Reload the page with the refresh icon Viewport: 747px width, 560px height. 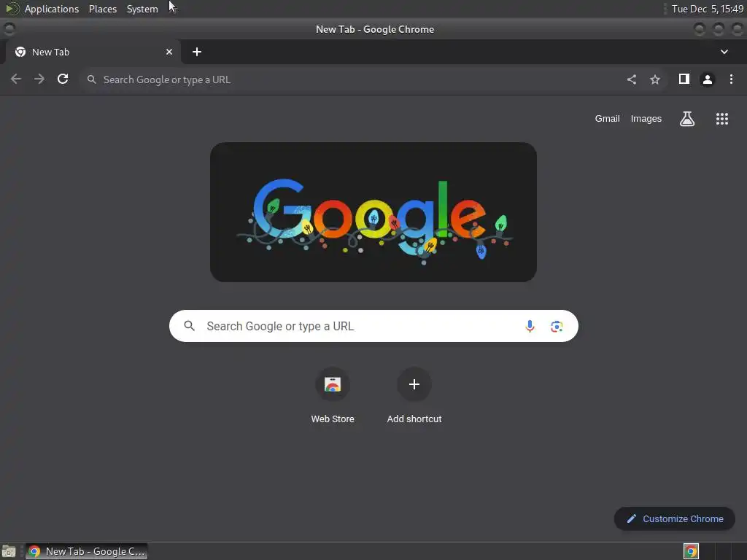(63, 79)
